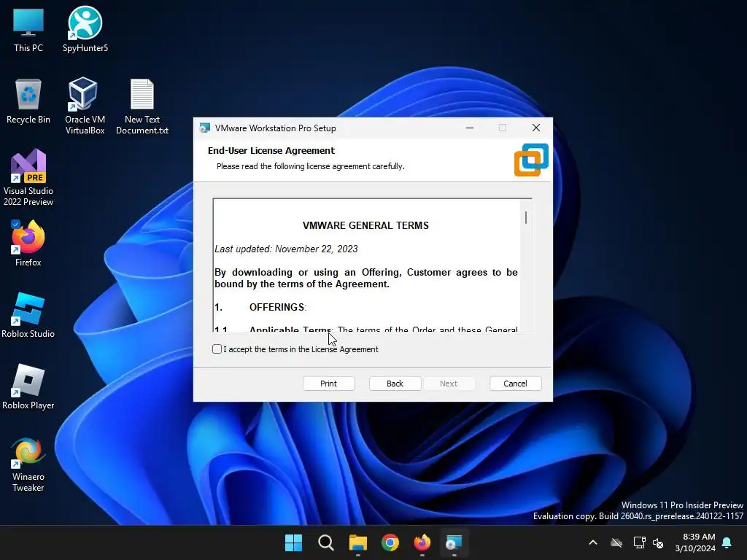Viewport: 747px width, 560px height.
Task: Minimize the VMware Setup window
Action: click(x=470, y=128)
